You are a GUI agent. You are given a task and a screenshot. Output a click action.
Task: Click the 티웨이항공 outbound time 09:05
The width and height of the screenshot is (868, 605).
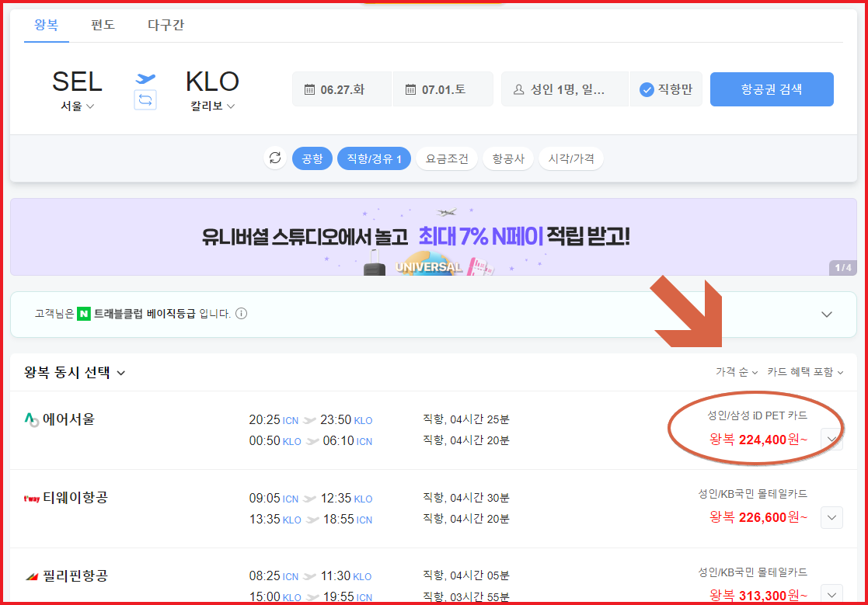coord(265,499)
